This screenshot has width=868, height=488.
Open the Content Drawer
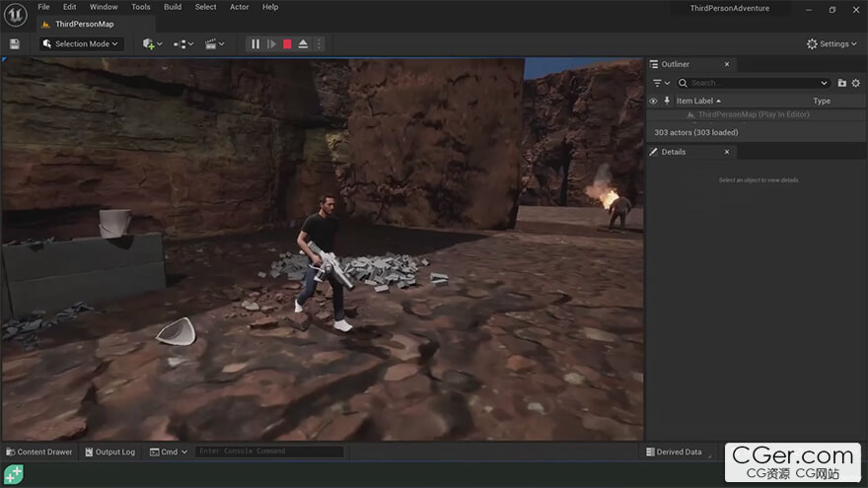coord(39,452)
